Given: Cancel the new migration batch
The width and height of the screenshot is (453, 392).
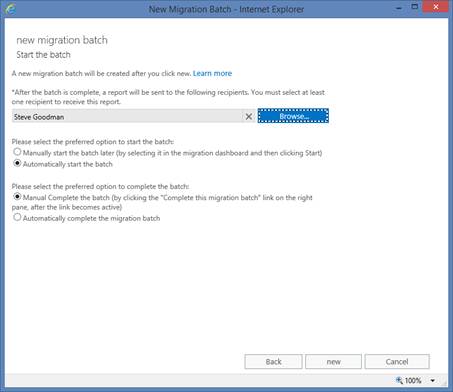Looking at the screenshot, I should pos(397,362).
